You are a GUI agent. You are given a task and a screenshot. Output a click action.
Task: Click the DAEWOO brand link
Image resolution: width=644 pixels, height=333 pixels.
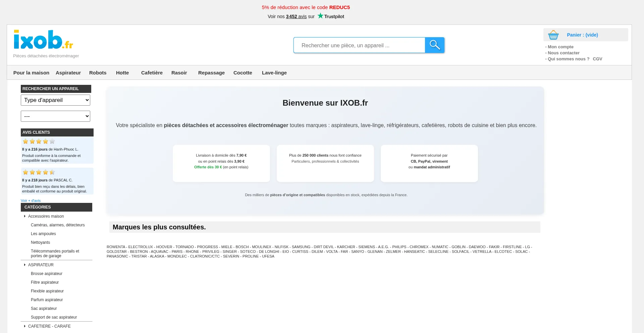coord(477,247)
